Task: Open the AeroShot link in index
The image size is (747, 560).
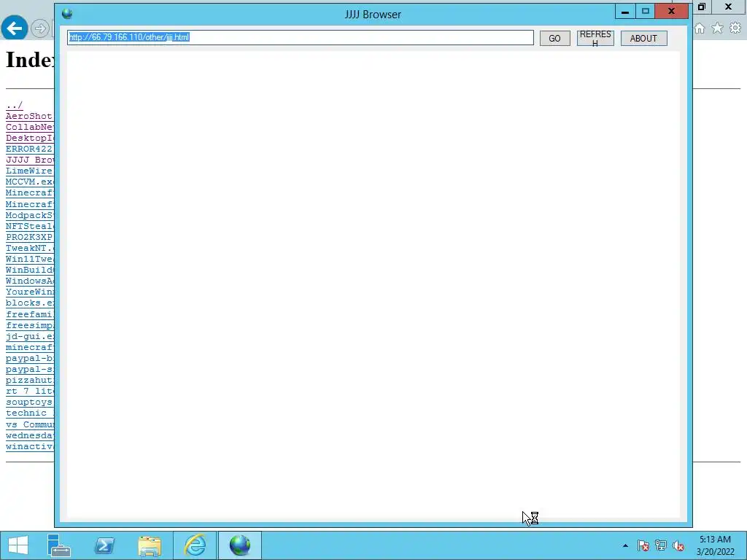Action: (29, 116)
